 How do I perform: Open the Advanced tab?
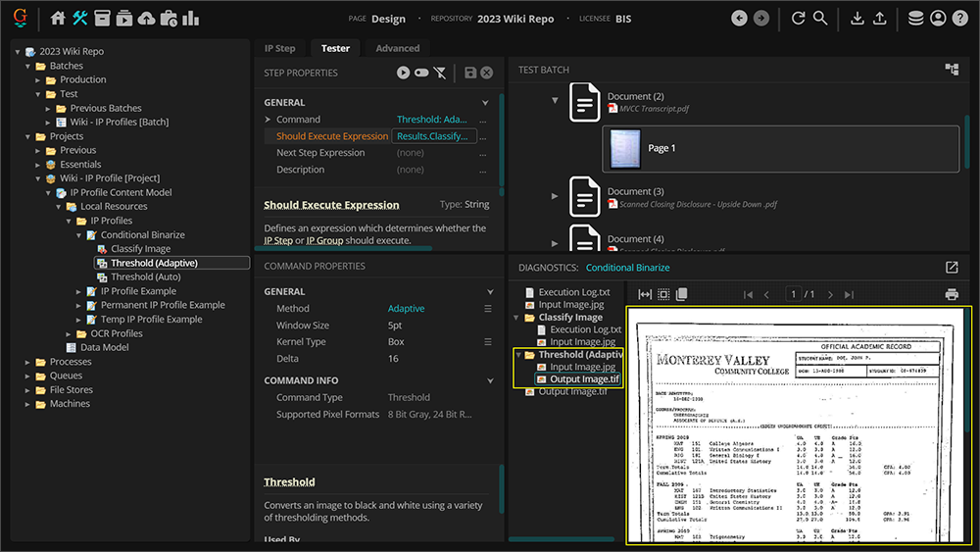(x=397, y=48)
